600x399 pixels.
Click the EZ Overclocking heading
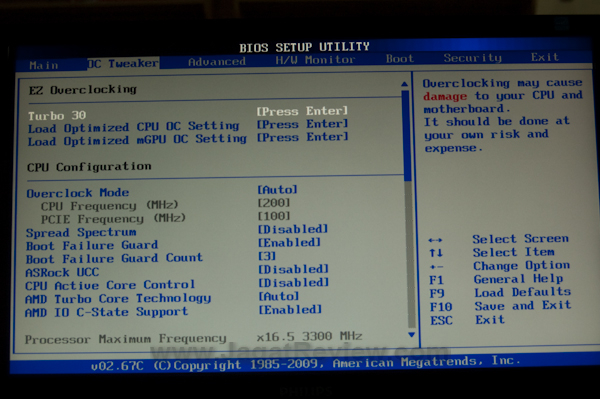pos(83,90)
